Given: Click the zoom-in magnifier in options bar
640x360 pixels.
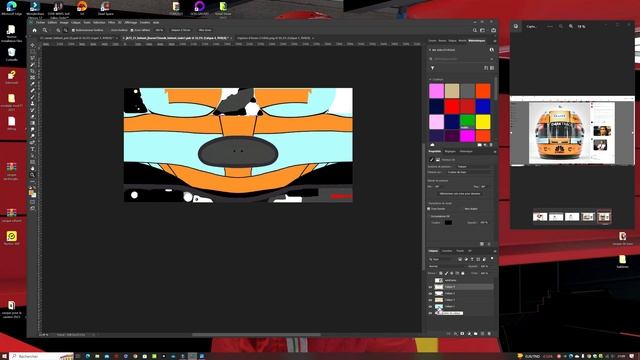Looking at the screenshot, I should coord(58,30).
